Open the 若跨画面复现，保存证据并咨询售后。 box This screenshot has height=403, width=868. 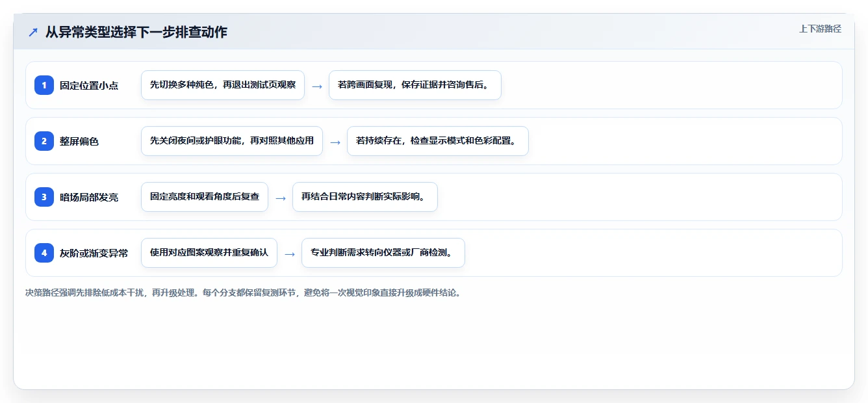(415, 85)
